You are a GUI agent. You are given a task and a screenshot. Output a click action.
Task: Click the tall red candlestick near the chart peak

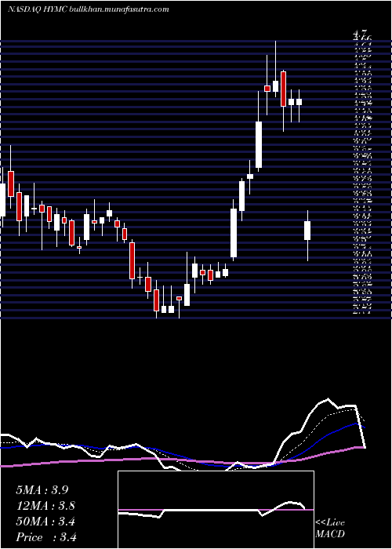pyautogui.click(x=283, y=89)
